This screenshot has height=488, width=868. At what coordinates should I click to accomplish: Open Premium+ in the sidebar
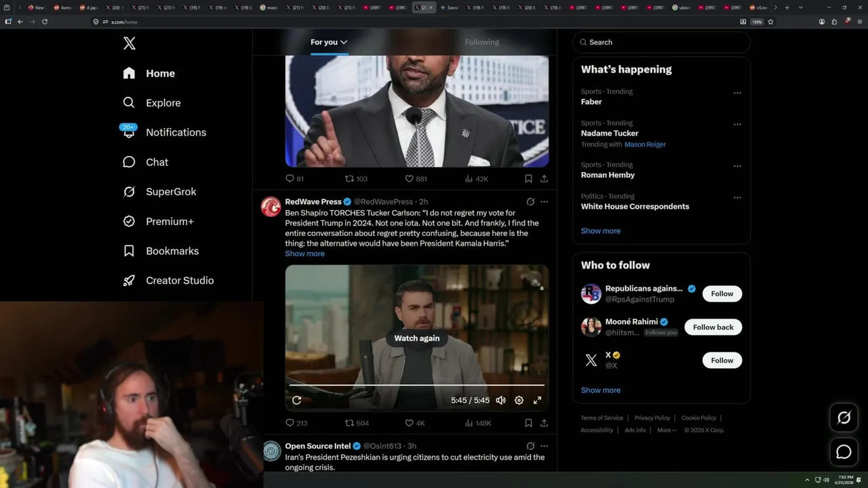pyautogui.click(x=158, y=222)
